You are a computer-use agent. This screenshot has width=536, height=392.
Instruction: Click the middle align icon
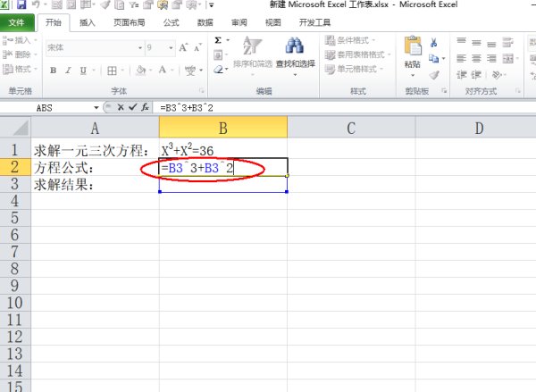476,43
